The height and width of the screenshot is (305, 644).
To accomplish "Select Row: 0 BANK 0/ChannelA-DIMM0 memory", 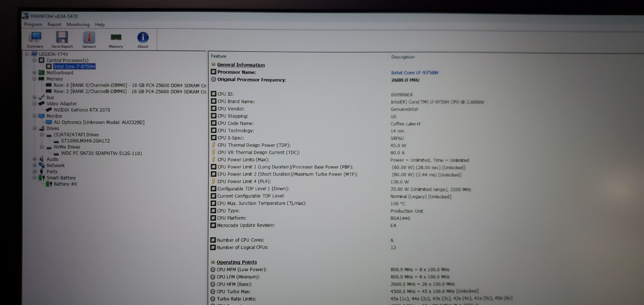I will pos(130,85).
